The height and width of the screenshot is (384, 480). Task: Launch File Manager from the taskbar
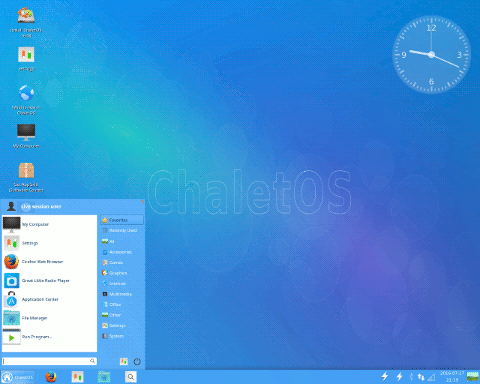[104, 377]
